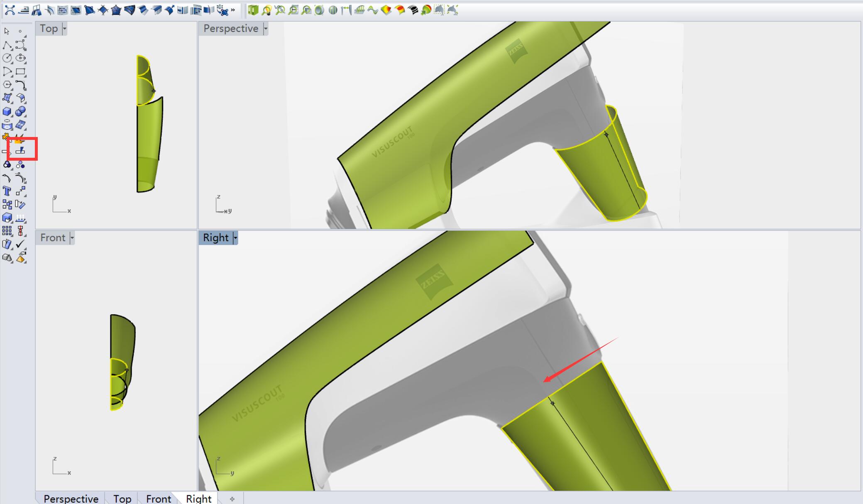This screenshot has height=504, width=863.
Task: Click the Check objects checkmark icon
Action: pyautogui.click(x=20, y=244)
